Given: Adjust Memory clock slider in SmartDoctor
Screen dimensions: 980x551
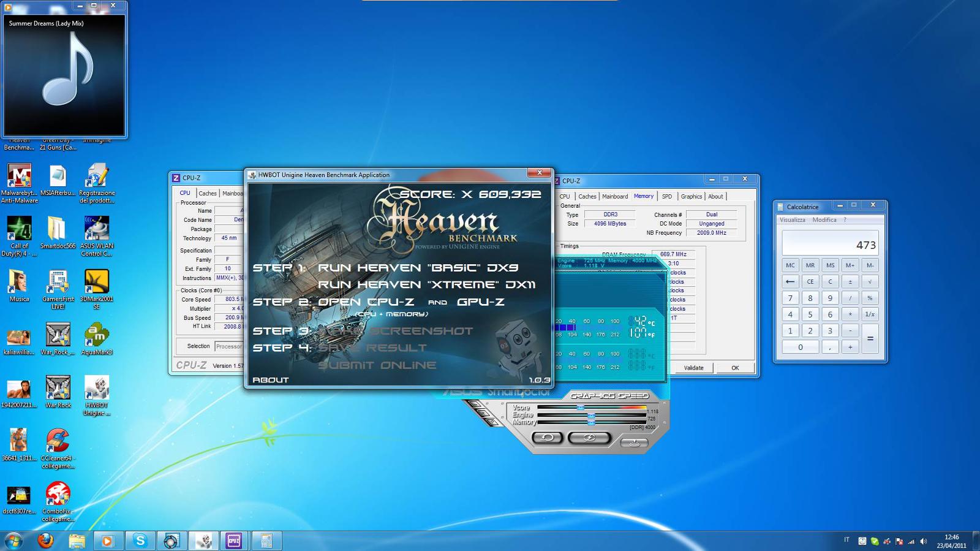Looking at the screenshot, I should pyautogui.click(x=591, y=422).
